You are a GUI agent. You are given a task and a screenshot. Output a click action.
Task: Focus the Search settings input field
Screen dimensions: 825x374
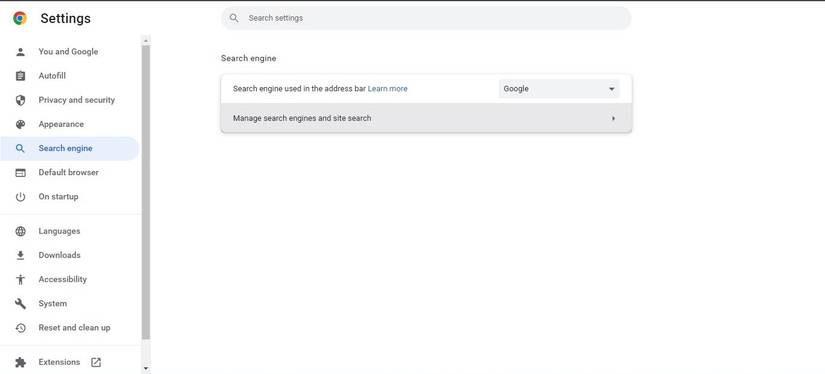pyautogui.click(x=426, y=18)
